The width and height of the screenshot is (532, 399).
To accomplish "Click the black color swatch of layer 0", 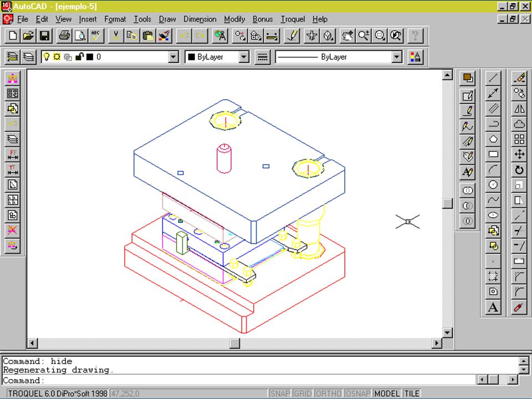I will (x=90, y=57).
